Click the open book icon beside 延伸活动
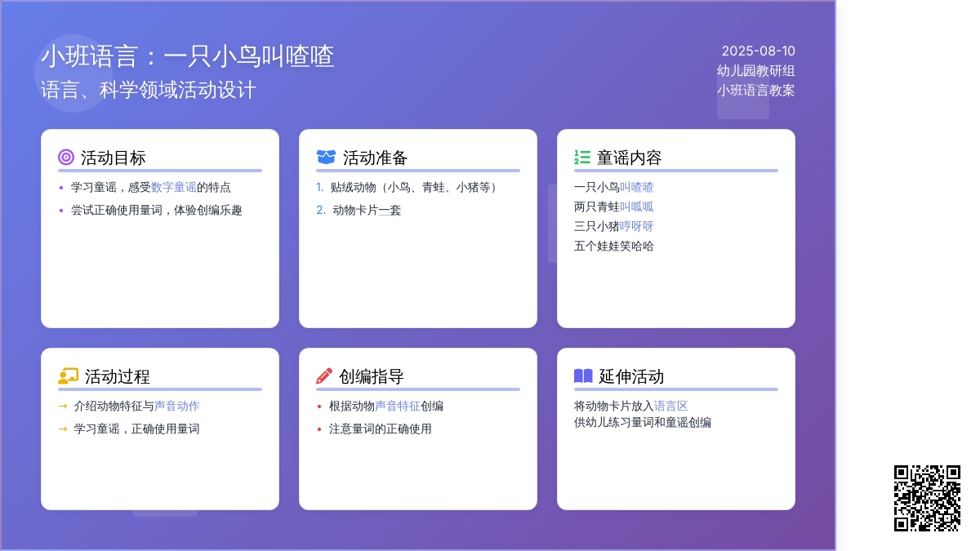This screenshot has width=980, height=551. tap(583, 376)
